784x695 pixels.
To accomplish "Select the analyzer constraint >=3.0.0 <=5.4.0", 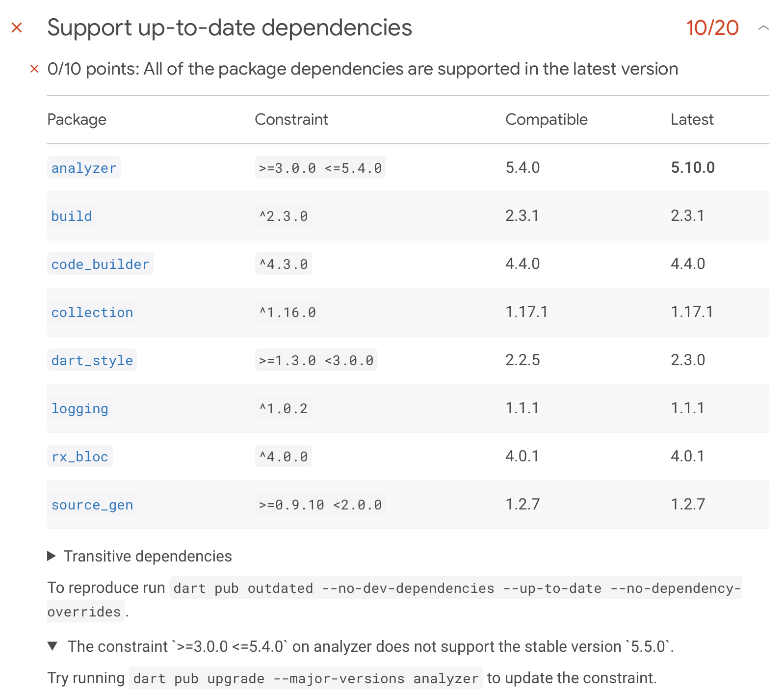I will coord(319,168).
